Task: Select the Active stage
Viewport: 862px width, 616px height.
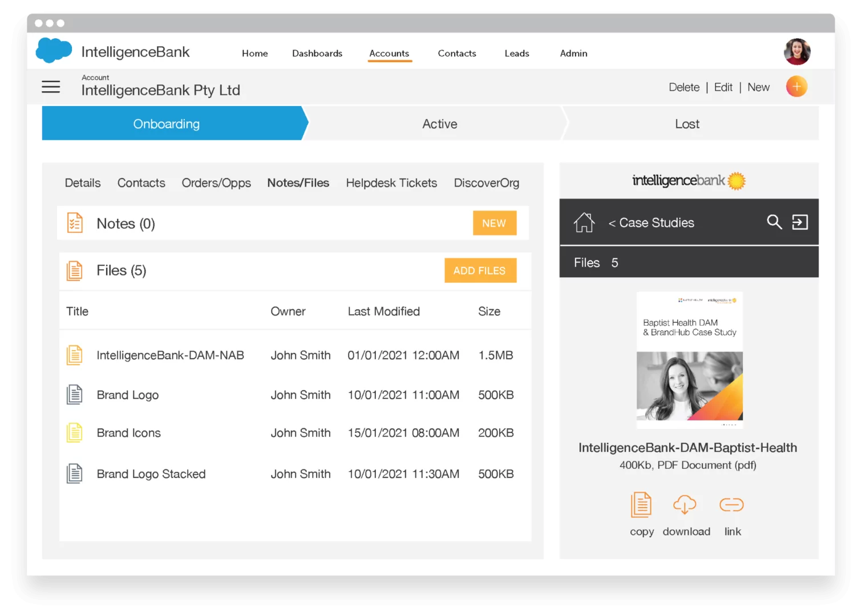Action: click(439, 124)
